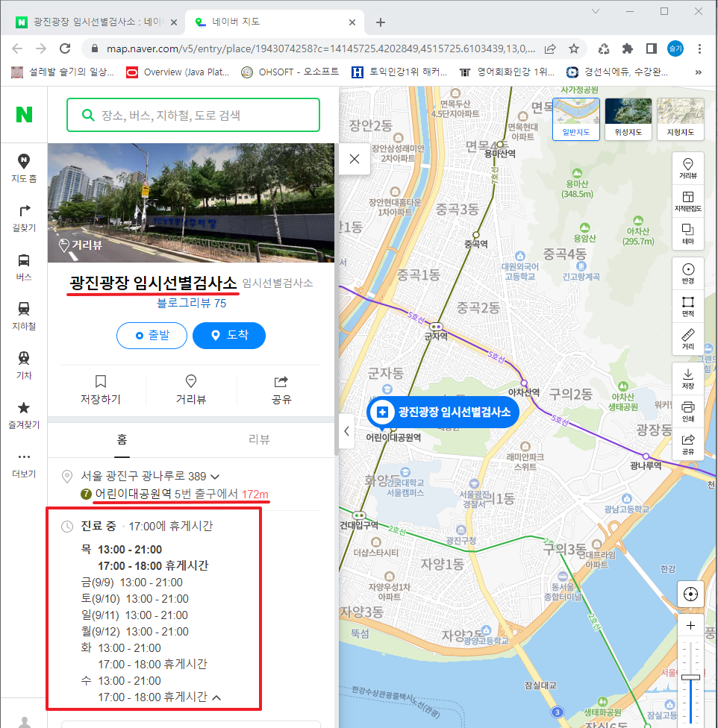Select 면적 area measure tool
Image resolution: width=718 pixels, height=728 pixels.
click(x=688, y=307)
